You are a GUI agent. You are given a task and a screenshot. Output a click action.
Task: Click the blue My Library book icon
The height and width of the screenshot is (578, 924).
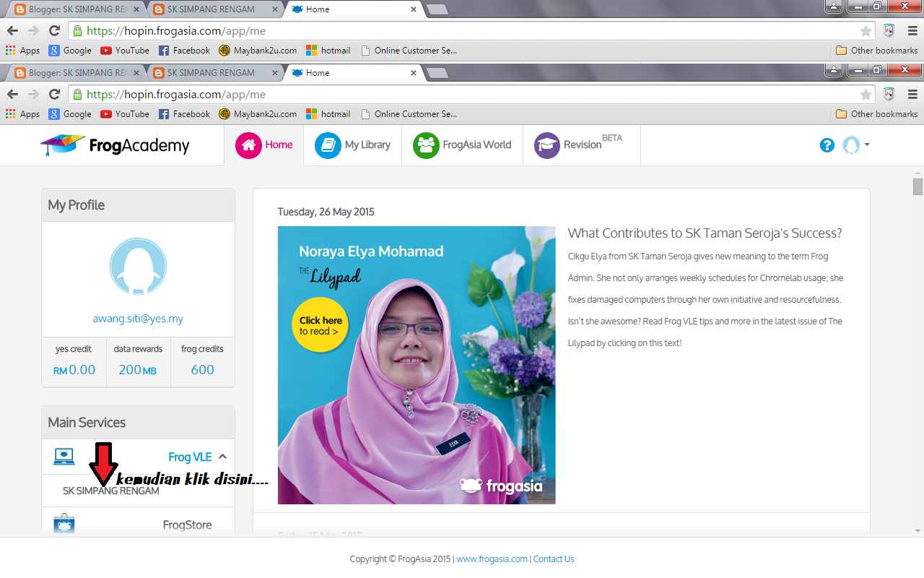click(x=328, y=145)
